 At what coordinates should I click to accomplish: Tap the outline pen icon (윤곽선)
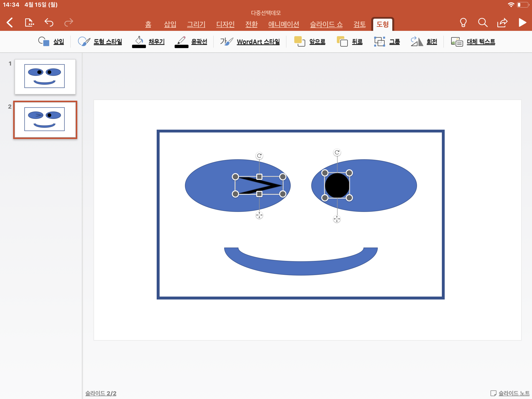point(181,40)
